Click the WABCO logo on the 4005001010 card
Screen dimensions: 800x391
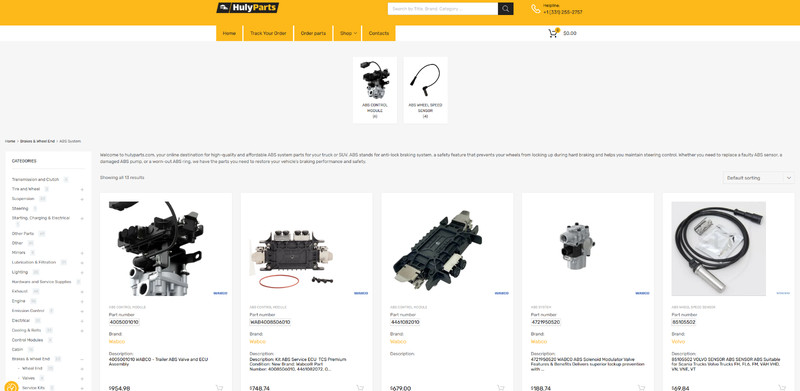[x=220, y=294]
